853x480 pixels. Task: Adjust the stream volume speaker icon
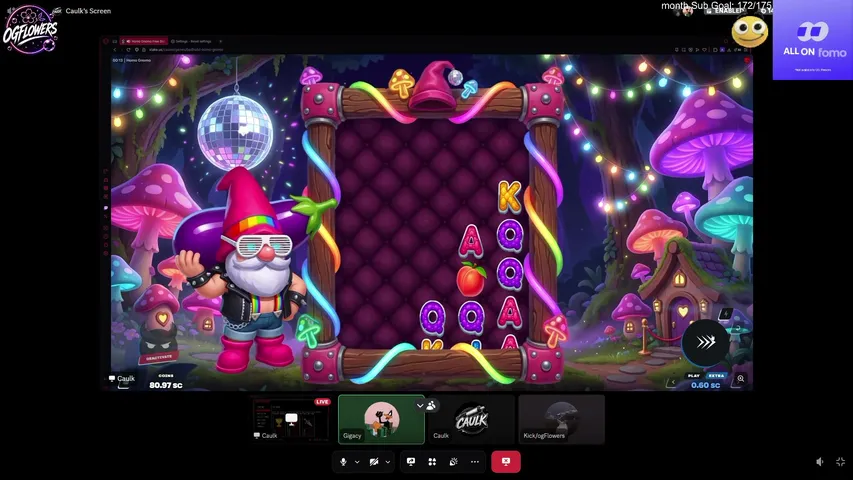point(820,461)
